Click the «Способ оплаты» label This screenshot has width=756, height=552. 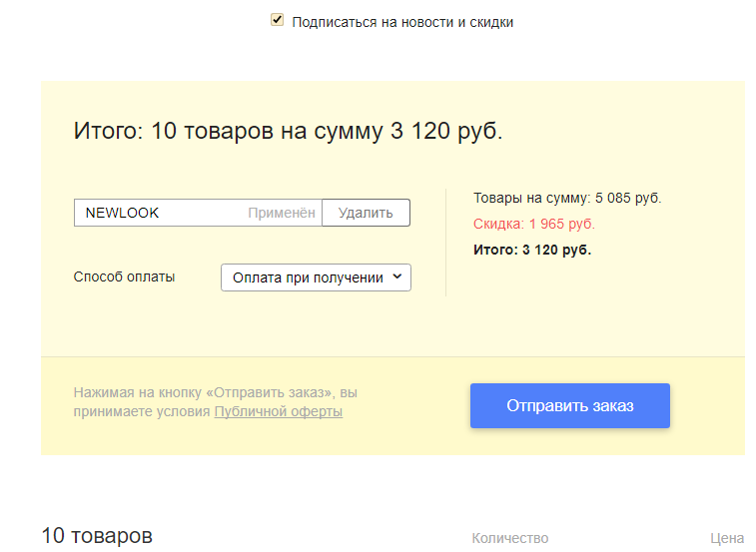(x=124, y=276)
